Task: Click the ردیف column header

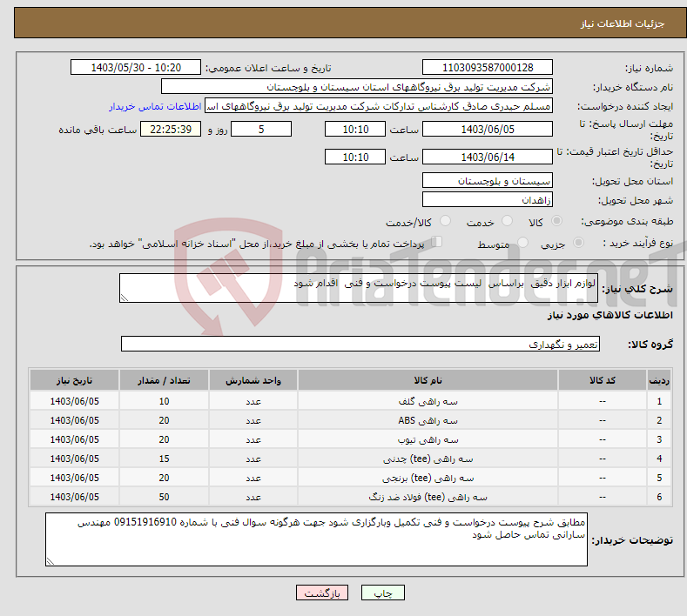Action: pos(659,380)
